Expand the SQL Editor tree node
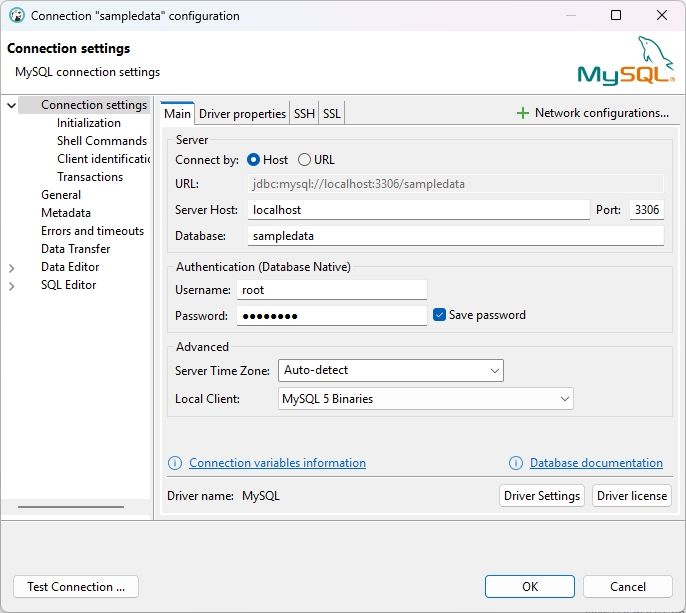Image resolution: width=686 pixels, height=613 pixels. [x=12, y=286]
